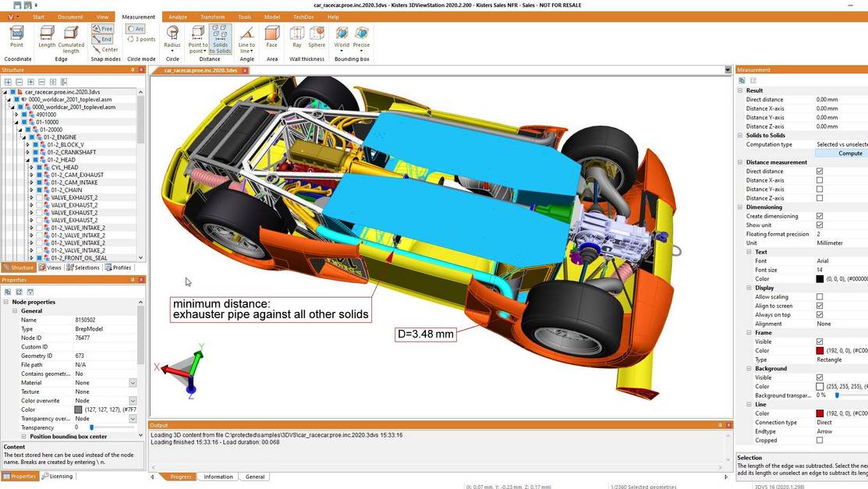The width and height of the screenshot is (868, 489).
Task: Toggle Free snap mode
Action: pyautogui.click(x=102, y=29)
